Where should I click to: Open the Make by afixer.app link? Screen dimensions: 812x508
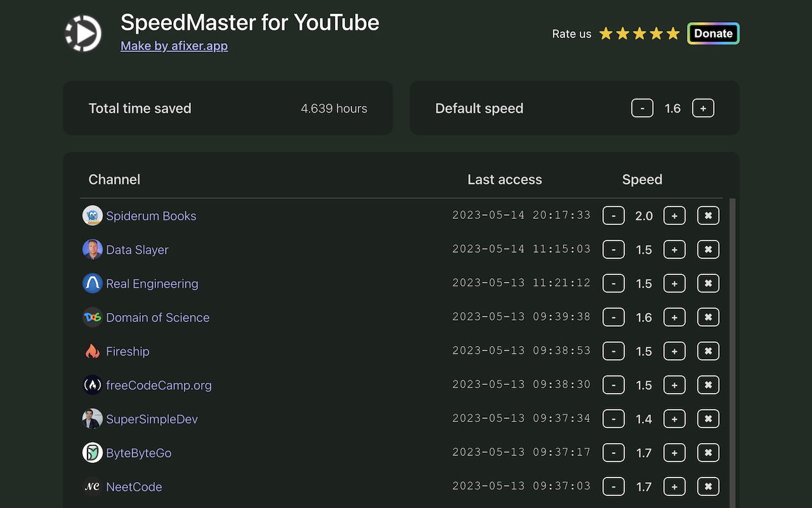tap(174, 46)
